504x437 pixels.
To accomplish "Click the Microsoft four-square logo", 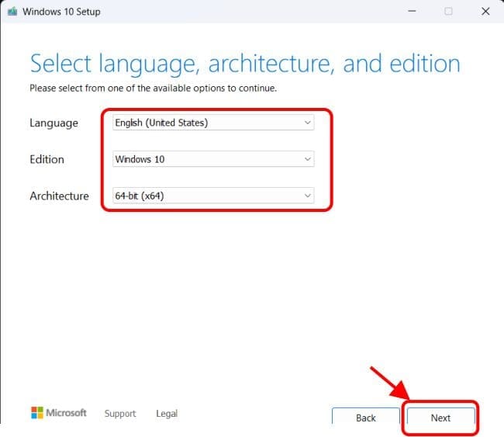I will pyautogui.click(x=37, y=412).
